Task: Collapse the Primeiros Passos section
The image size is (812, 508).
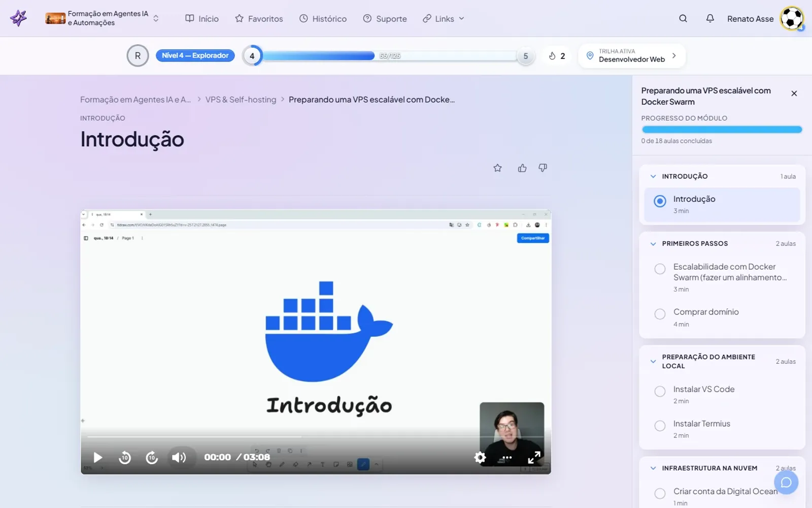Action: 653,244
